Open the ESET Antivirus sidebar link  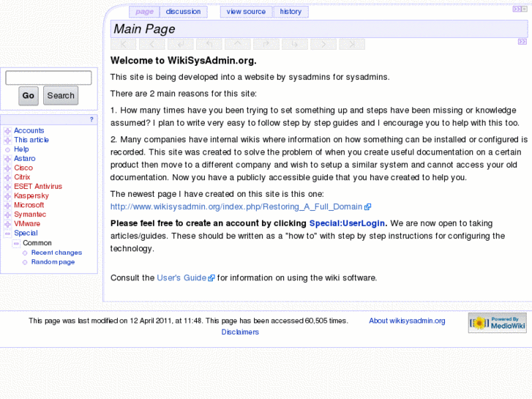point(38,187)
